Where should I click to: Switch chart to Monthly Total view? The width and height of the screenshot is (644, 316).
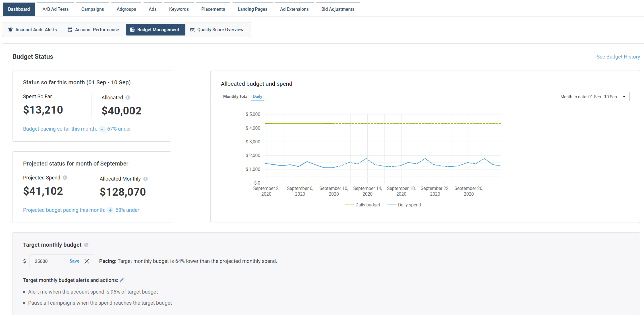pos(236,97)
